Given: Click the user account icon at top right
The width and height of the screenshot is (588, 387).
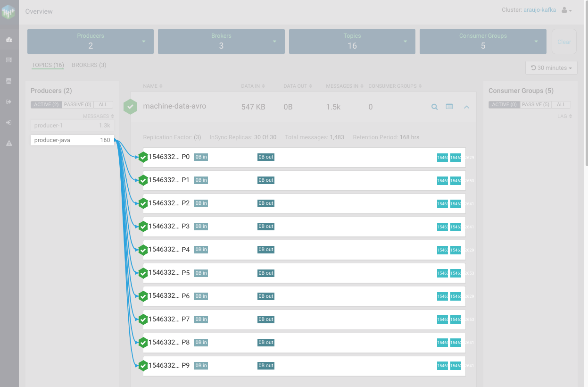Looking at the screenshot, I should click(566, 10).
